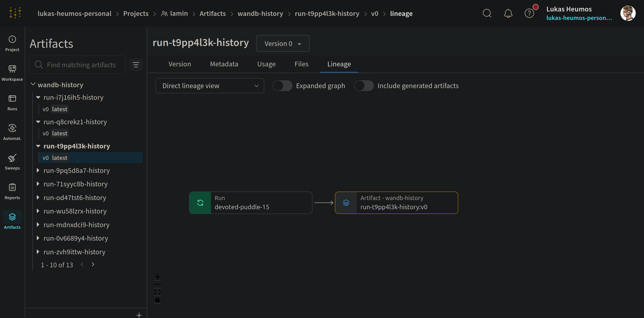Image resolution: width=644 pixels, height=318 pixels.
Task: Switch to the Files tab
Action: (301, 64)
